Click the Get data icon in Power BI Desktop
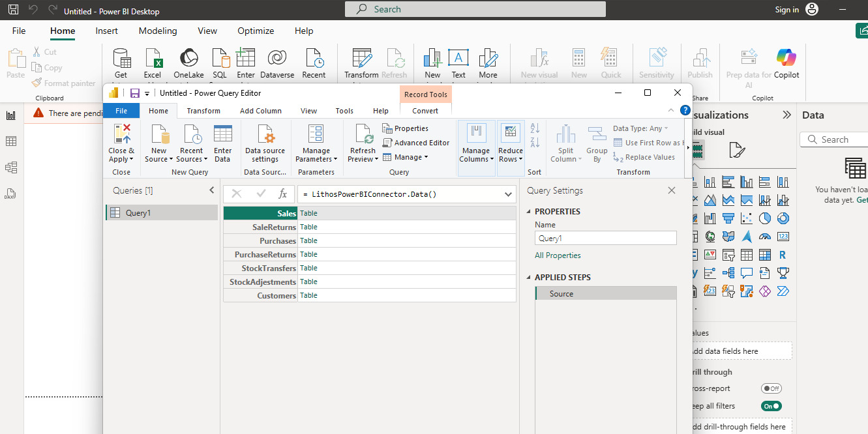This screenshot has height=434, width=868. click(121, 58)
